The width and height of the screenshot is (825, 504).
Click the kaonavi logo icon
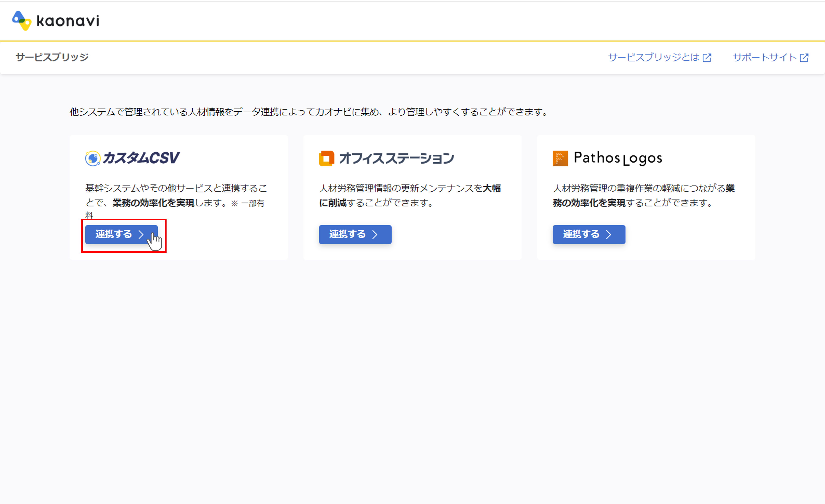[22, 20]
